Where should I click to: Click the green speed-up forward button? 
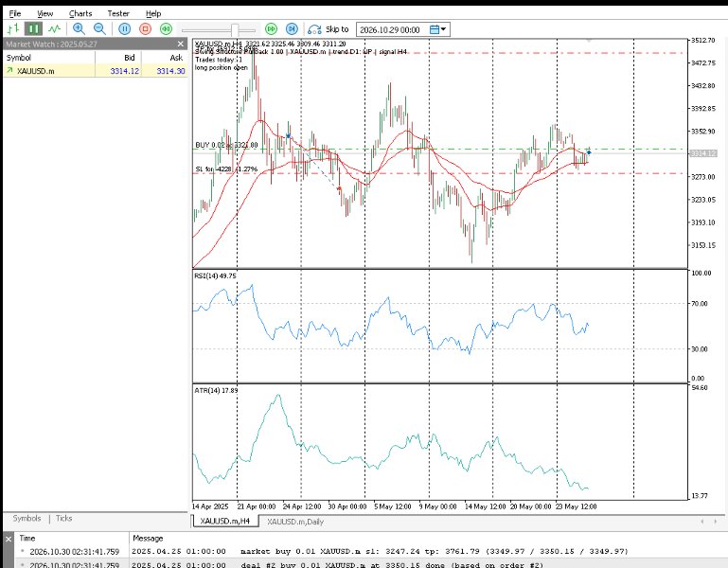pos(271,28)
